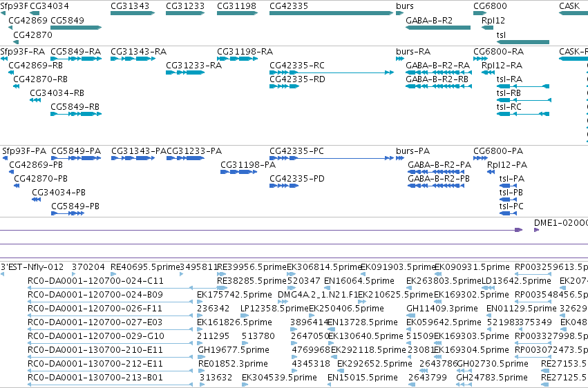Viewport: 588px width, 388px height.
Task: Click protein CG42870-PB
Action: point(17,186)
